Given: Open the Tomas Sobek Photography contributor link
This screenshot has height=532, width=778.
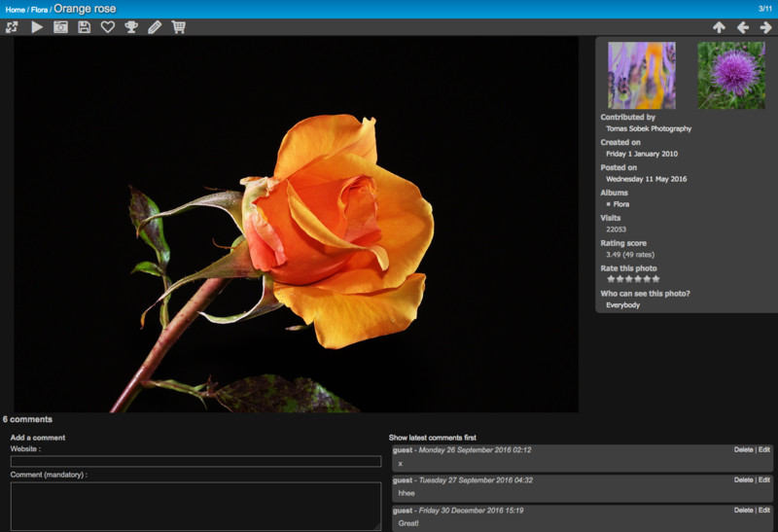Looking at the screenshot, I should pos(649,128).
